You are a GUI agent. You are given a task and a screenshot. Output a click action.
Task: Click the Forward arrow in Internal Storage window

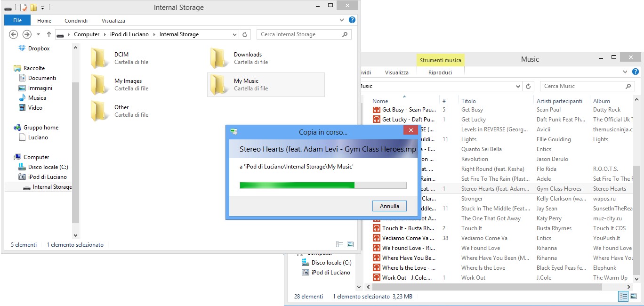click(27, 34)
